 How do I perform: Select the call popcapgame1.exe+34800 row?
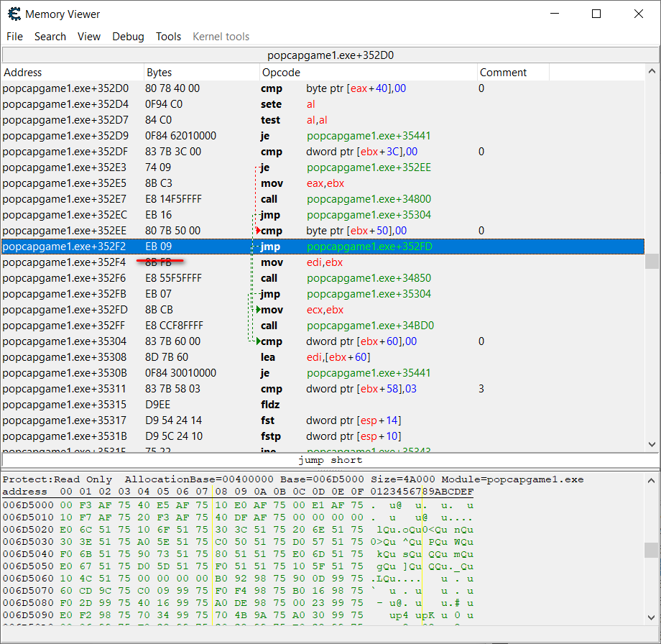tap(323, 199)
